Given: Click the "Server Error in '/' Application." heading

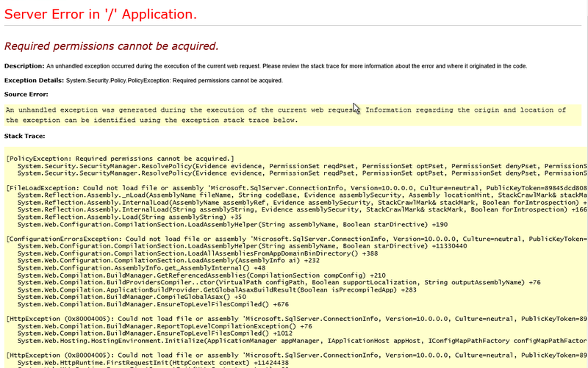Looking at the screenshot, I should pyautogui.click(x=101, y=14).
